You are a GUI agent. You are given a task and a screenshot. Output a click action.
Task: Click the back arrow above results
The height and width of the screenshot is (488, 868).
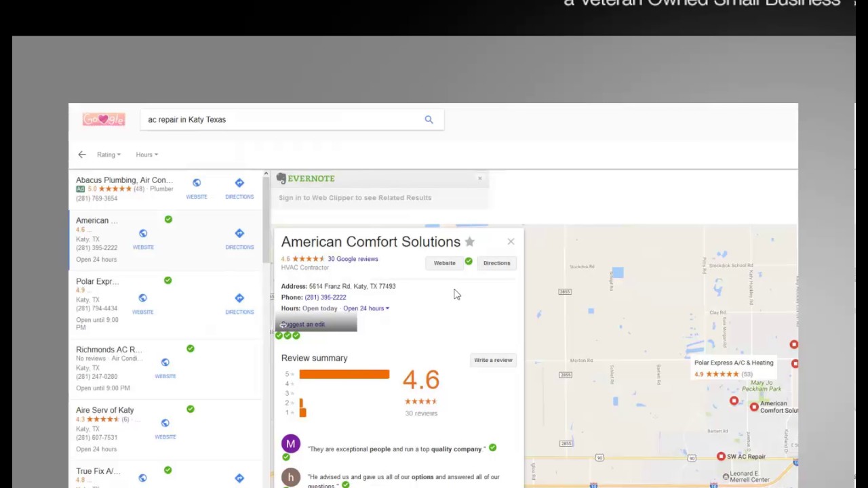pos(82,155)
